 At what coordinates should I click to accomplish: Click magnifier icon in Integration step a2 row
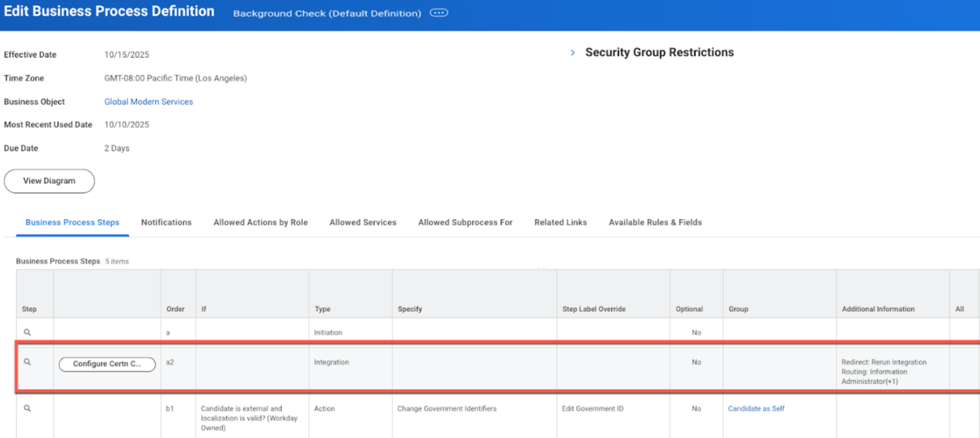28,362
